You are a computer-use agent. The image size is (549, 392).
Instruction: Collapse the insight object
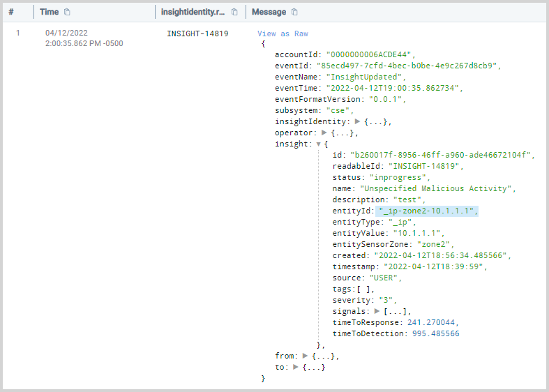[x=319, y=144]
